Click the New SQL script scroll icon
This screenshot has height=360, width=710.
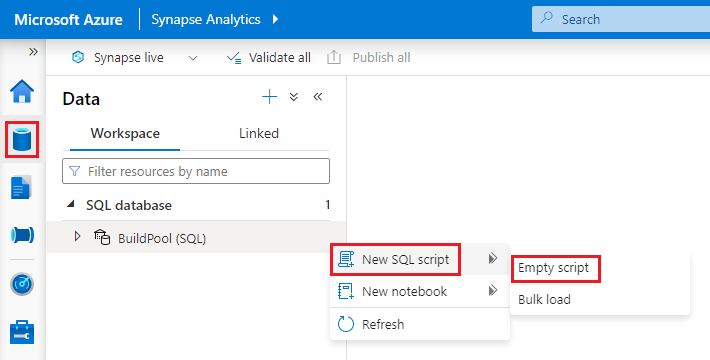[x=346, y=259]
